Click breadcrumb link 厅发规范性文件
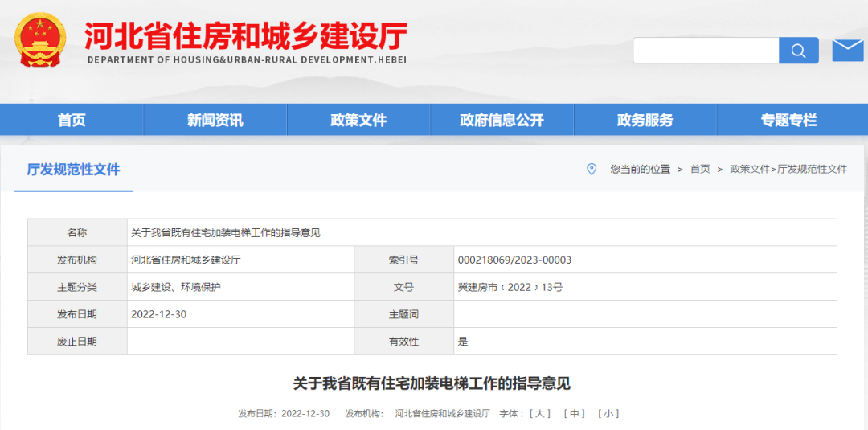868x430 pixels. (812, 170)
